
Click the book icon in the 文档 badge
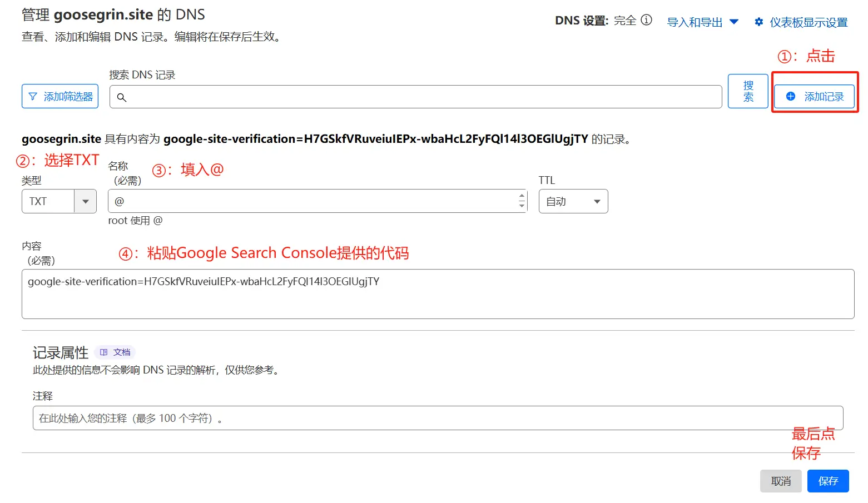click(x=103, y=352)
